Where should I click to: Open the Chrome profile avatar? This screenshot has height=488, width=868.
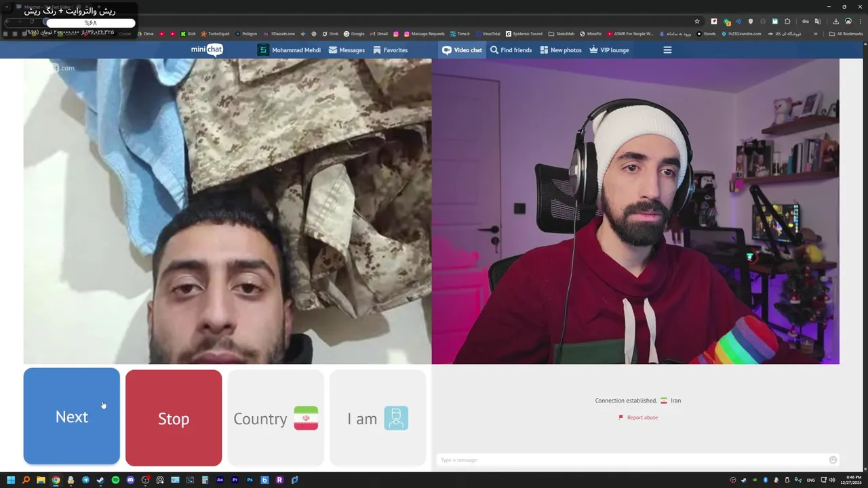(x=848, y=22)
